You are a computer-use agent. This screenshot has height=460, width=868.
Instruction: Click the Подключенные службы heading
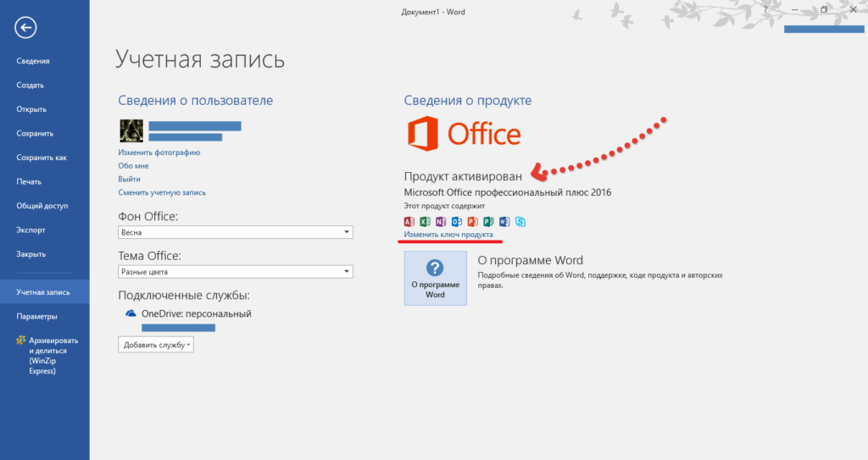184,296
